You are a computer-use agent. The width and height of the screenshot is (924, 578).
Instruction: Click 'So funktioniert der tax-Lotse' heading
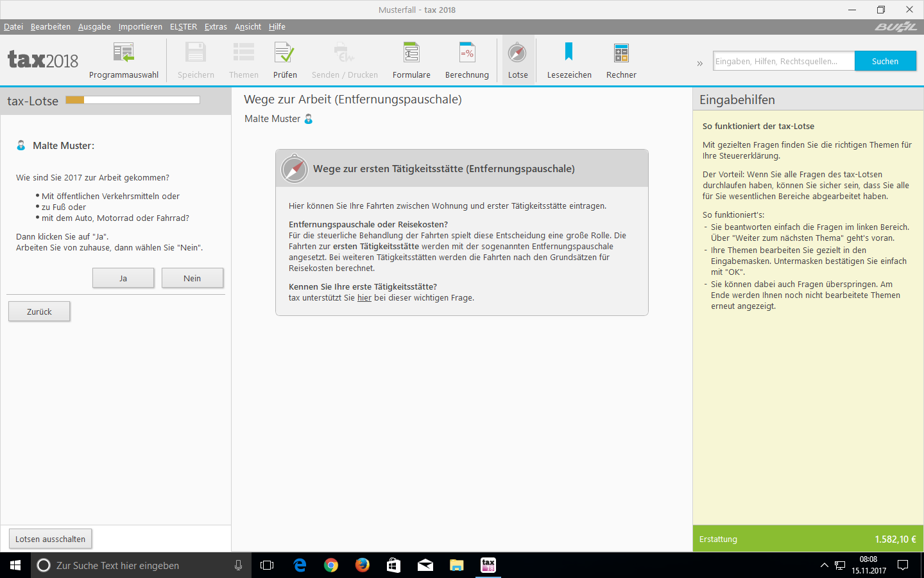point(758,127)
